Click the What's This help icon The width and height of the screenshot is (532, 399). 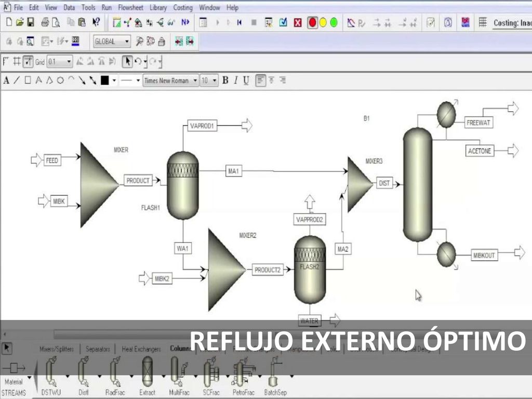[x=96, y=22]
